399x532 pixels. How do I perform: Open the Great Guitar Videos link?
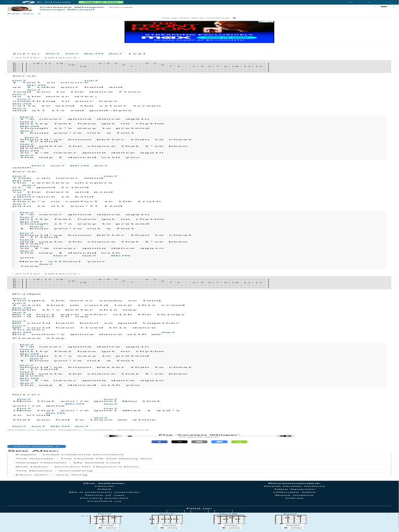[294, 486]
